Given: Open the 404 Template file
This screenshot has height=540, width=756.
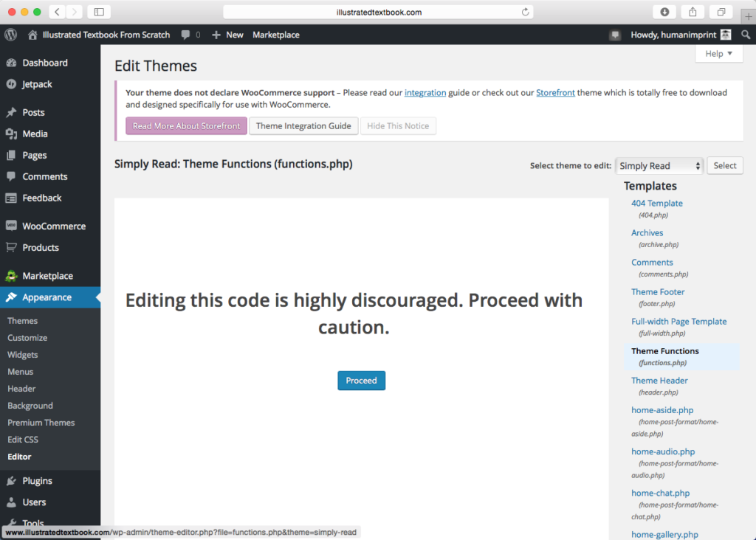Looking at the screenshot, I should pyautogui.click(x=656, y=203).
